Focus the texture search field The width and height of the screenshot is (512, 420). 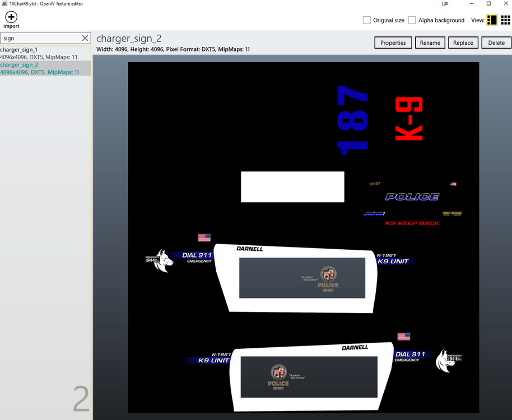pos(40,38)
